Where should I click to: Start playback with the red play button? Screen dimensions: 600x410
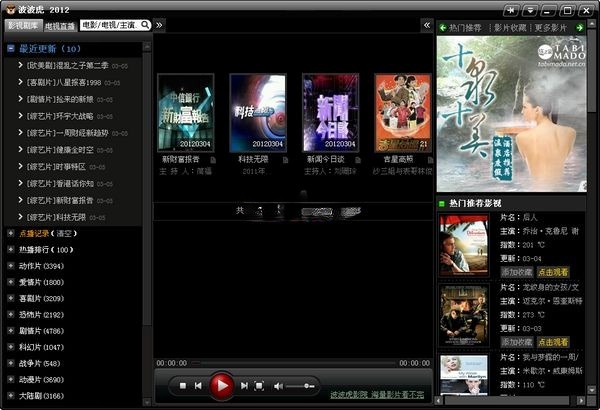coord(221,385)
